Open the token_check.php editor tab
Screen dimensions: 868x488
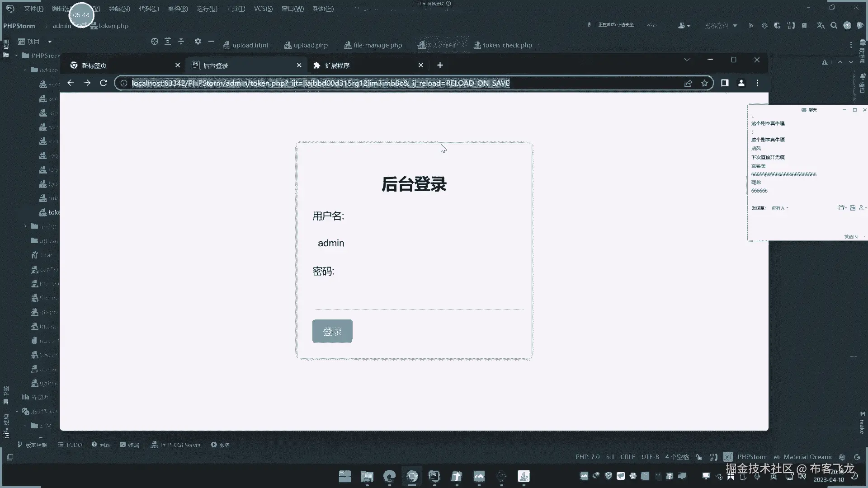(507, 45)
